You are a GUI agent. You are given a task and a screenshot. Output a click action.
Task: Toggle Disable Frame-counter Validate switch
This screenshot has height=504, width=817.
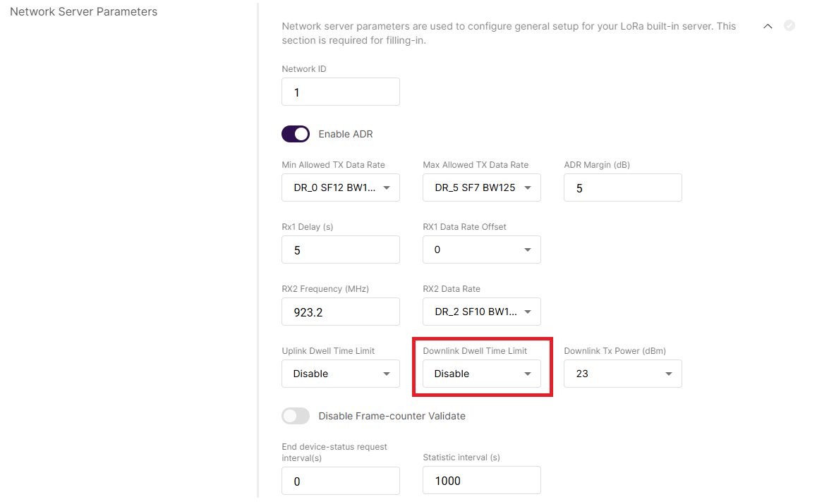point(296,416)
